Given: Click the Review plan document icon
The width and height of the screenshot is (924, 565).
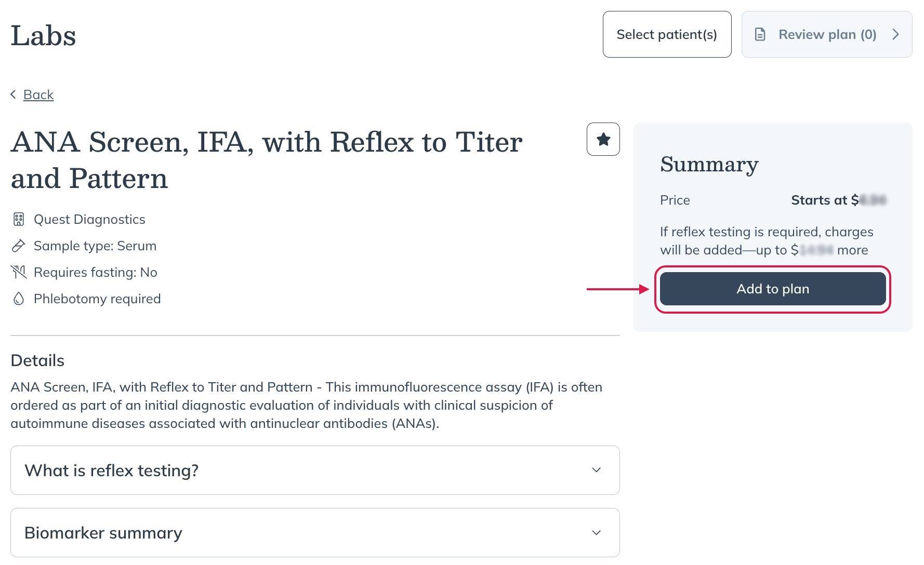Looking at the screenshot, I should [760, 34].
